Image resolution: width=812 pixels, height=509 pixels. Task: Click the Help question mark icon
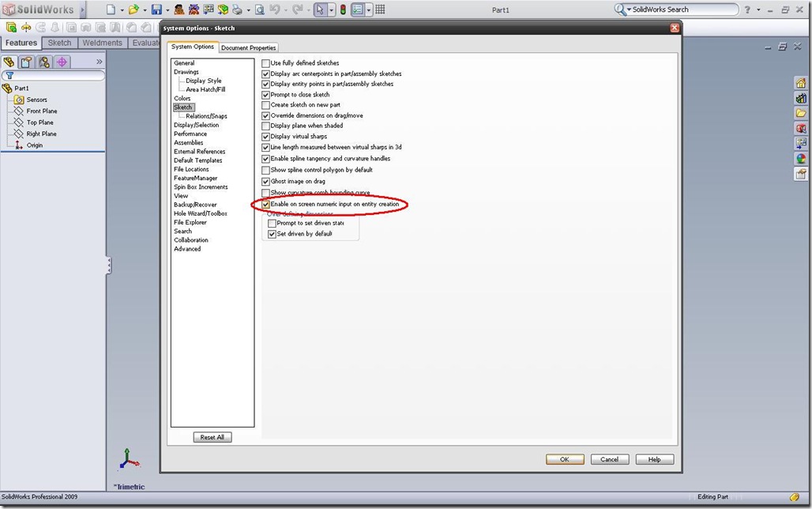pyautogui.click(x=747, y=9)
